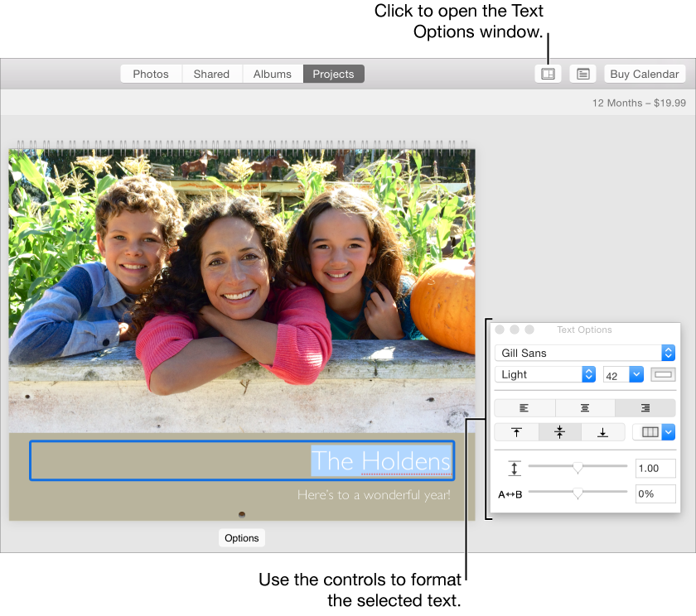Select centered text alignment
Viewport: 696px width, 616px height.
[584, 407]
